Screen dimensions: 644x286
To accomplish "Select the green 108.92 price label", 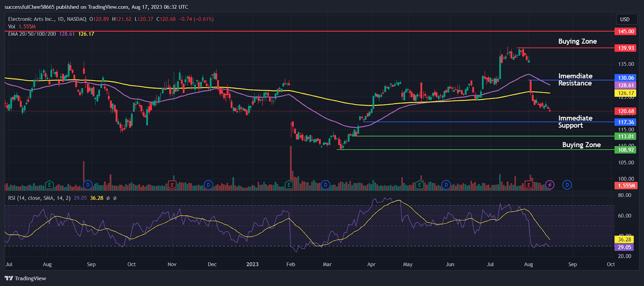I will click(x=626, y=150).
